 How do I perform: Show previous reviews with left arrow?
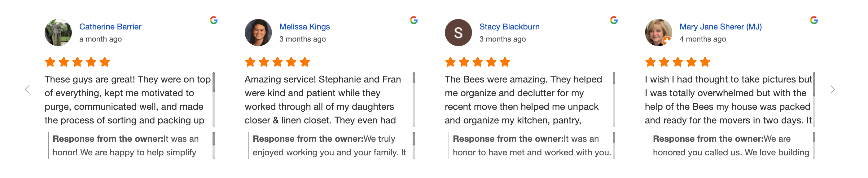(27, 89)
